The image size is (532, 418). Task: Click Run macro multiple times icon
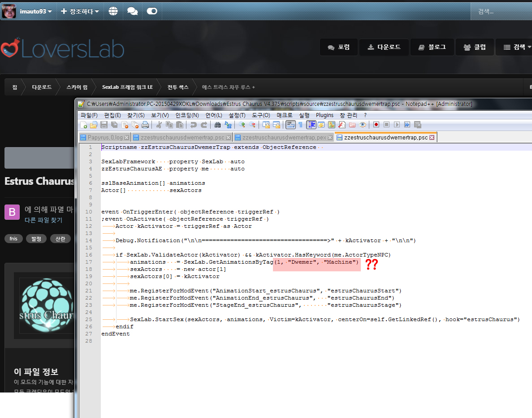click(x=407, y=125)
